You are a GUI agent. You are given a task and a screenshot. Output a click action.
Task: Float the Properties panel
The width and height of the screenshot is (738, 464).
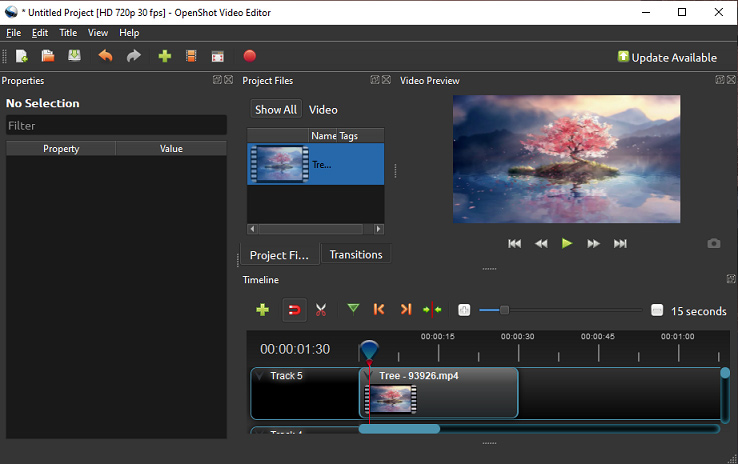point(217,80)
